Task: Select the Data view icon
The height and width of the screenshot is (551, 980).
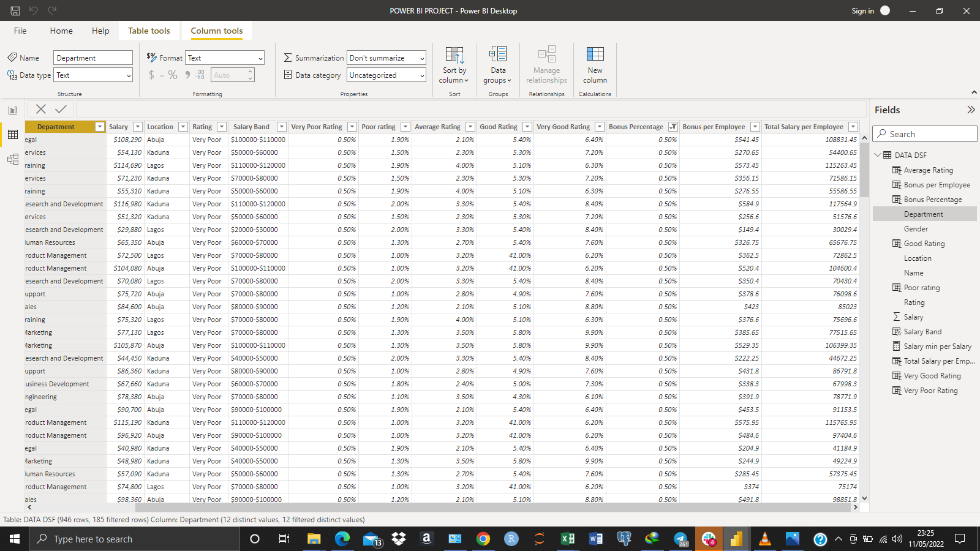Action: click(x=13, y=134)
